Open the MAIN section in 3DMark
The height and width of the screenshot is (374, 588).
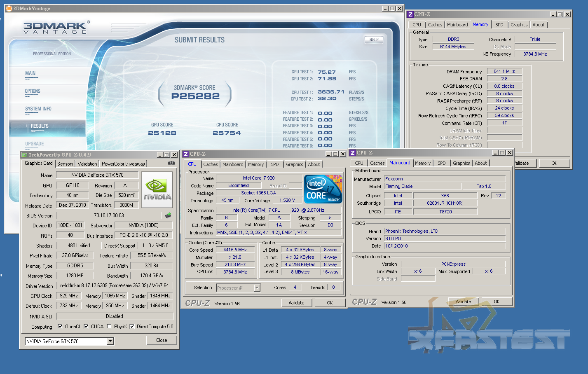coord(30,73)
